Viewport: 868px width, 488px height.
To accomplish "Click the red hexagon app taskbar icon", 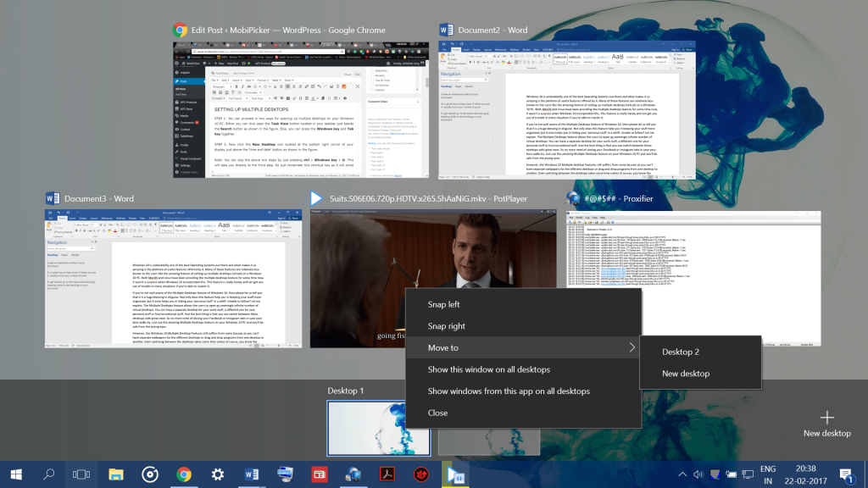I will [x=421, y=474].
